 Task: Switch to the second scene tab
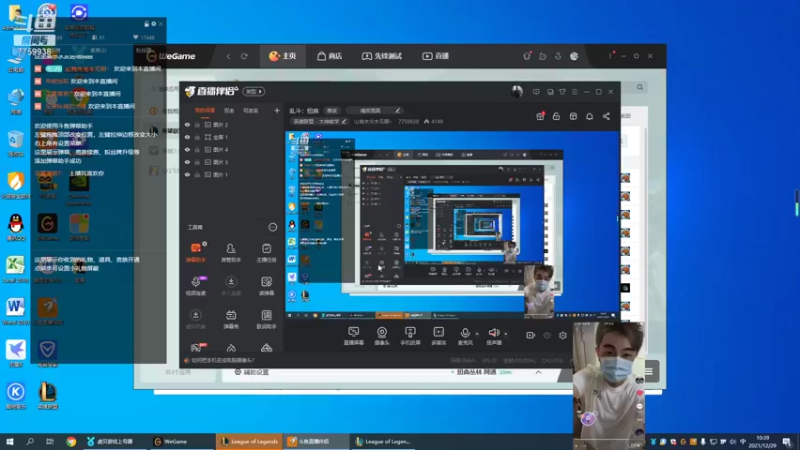click(x=229, y=110)
